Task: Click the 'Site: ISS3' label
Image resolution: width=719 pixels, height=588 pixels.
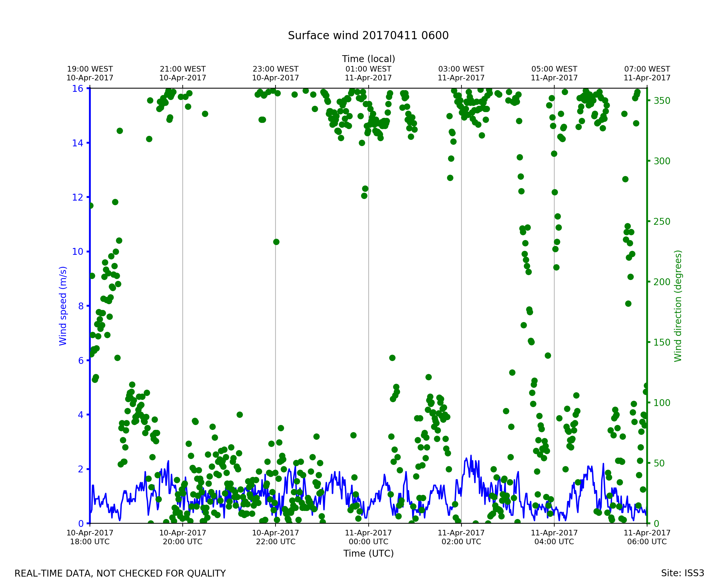Action: tap(682, 573)
